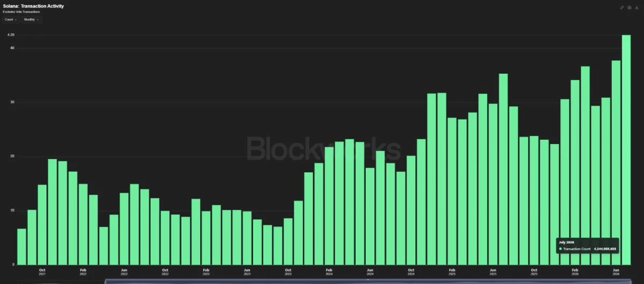This screenshot has height=284, width=644.
Task: Open the Count metric dropdown
Action: [x=10, y=20]
